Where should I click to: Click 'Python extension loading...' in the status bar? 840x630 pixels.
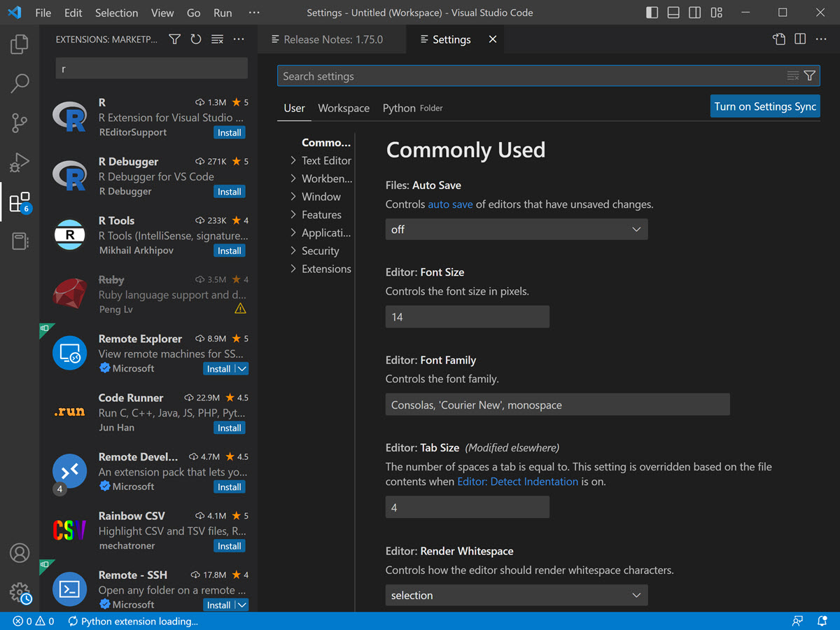pyautogui.click(x=133, y=622)
